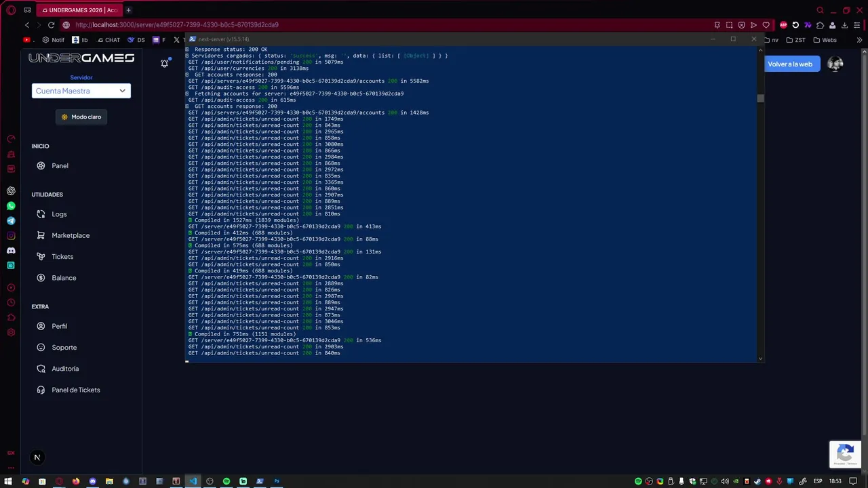Open Marketplace section
The height and width of the screenshot is (488, 868).
pos(71,235)
